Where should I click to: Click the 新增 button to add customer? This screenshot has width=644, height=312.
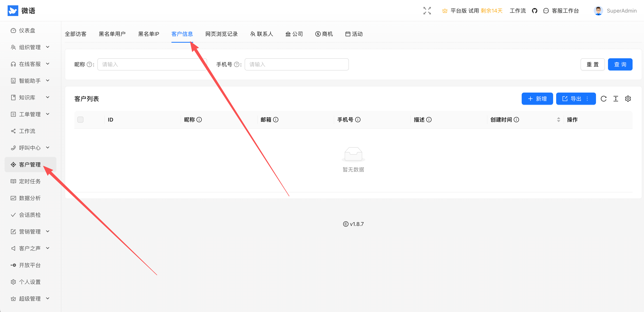click(x=537, y=98)
